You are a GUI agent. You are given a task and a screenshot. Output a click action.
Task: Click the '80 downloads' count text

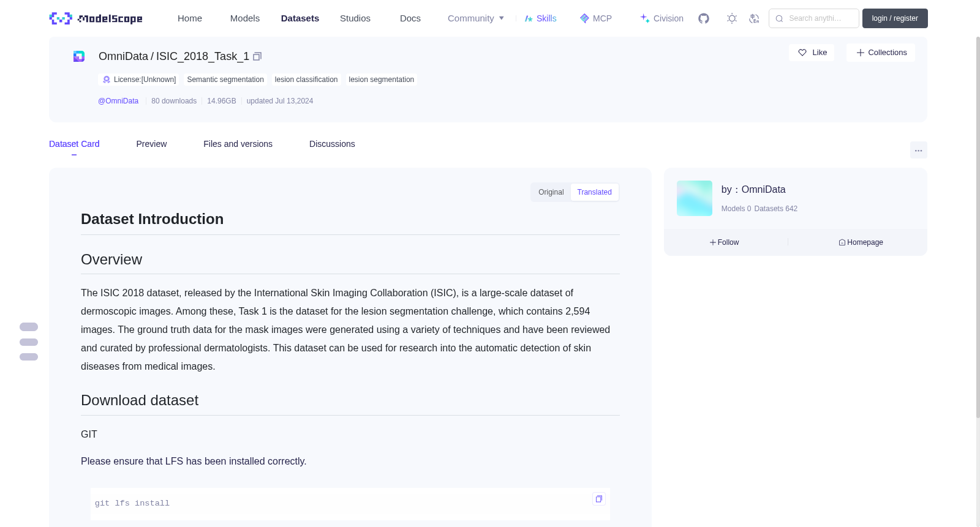[174, 101]
